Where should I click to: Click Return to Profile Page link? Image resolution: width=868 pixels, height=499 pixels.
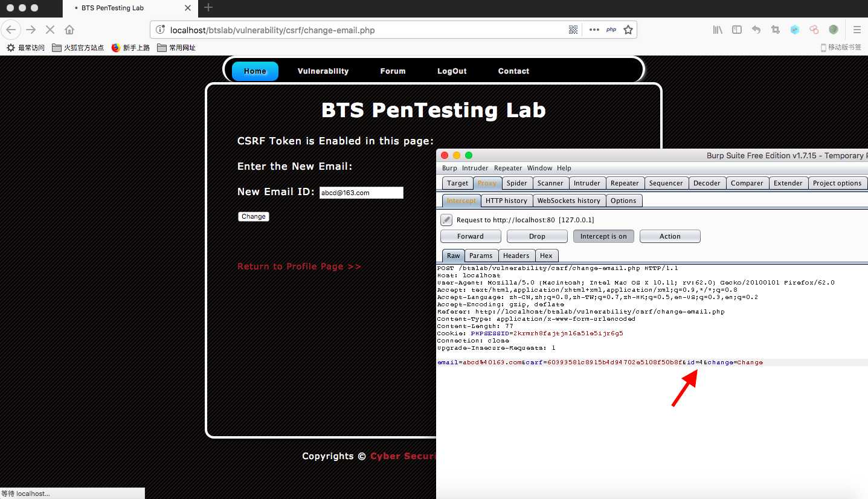[x=299, y=266]
